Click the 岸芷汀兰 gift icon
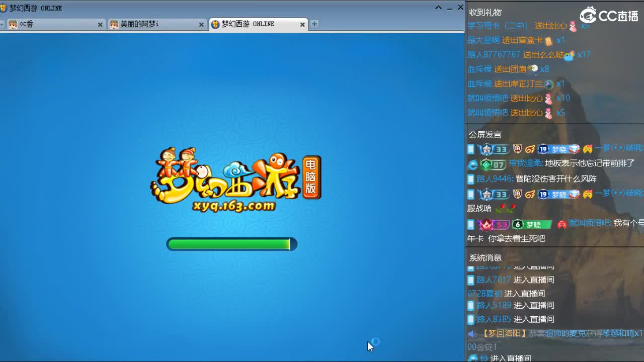Viewport: 644px width, 362px height. click(x=549, y=84)
